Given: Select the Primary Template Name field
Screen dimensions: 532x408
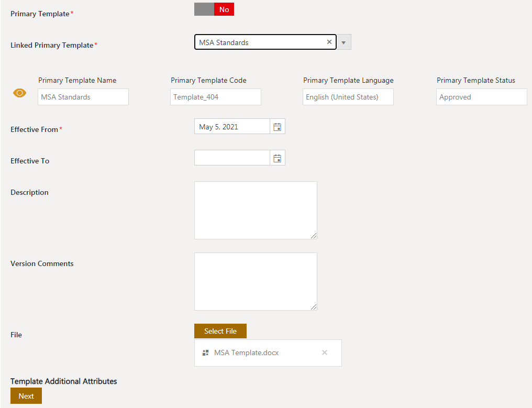Looking at the screenshot, I should (x=83, y=97).
